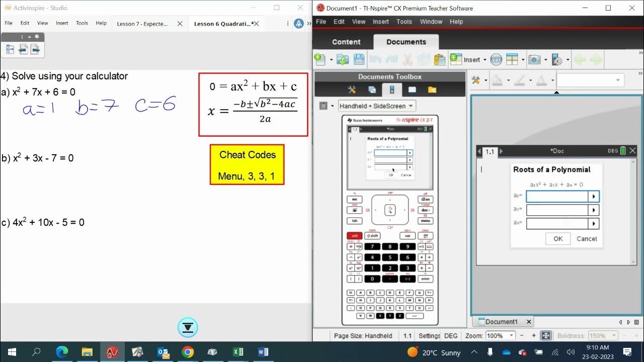Screen dimensions: 644x362
Task: Click the zoom in plus button
Action: click(x=534, y=336)
